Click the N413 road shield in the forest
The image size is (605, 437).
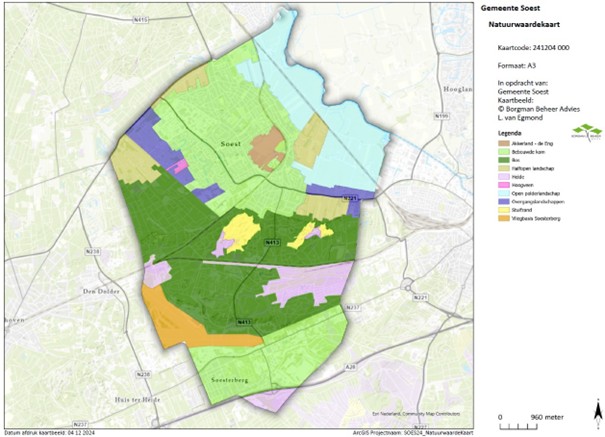tap(243, 242)
